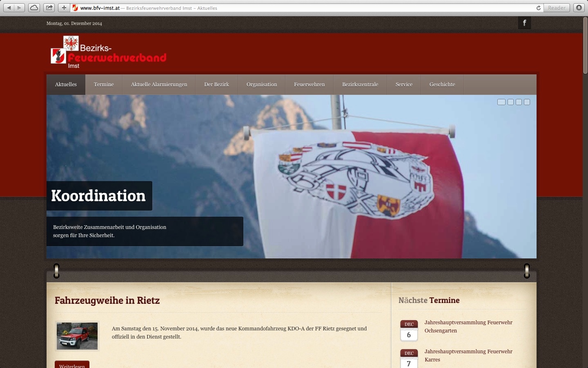588x368 pixels.
Task: Open the Facebook page icon
Action: (x=525, y=23)
